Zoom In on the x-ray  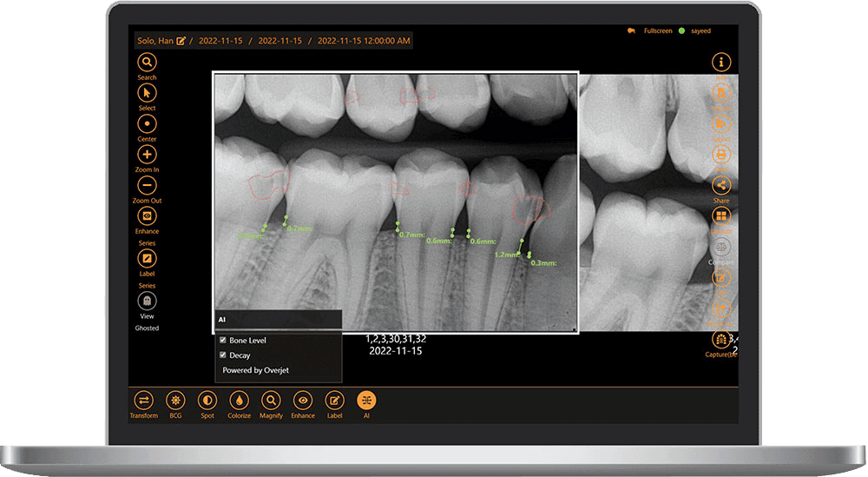147,155
